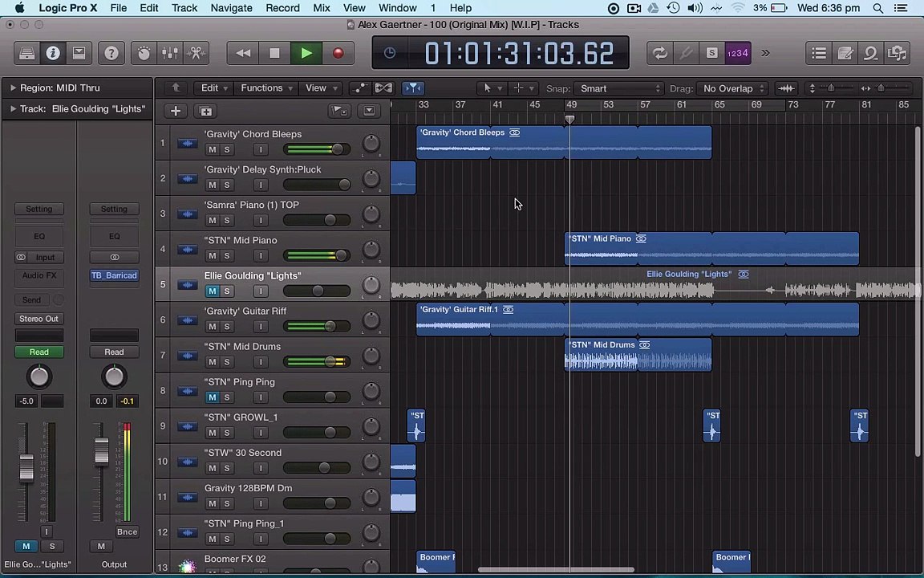Open the Record menu
The width and height of the screenshot is (924, 578).
click(282, 8)
